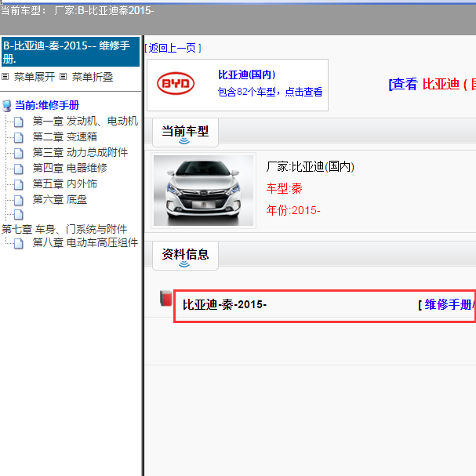This screenshot has height=476, width=476.
Task: Open chapter 第八章 电动车高压组件
Action: [85, 242]
